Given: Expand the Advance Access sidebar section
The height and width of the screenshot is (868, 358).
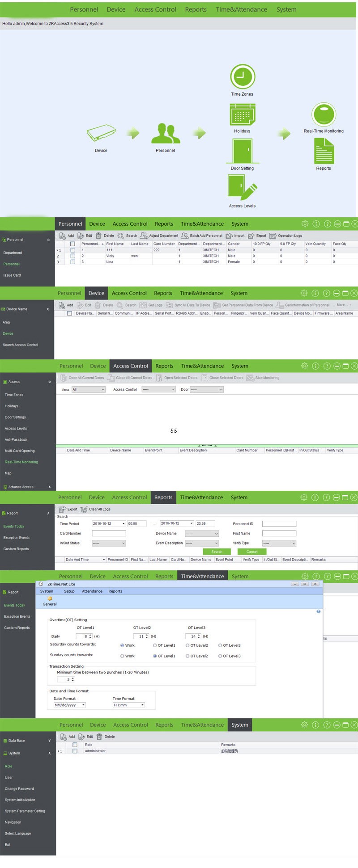Looking at the screenshot, I should coord(27,487).
